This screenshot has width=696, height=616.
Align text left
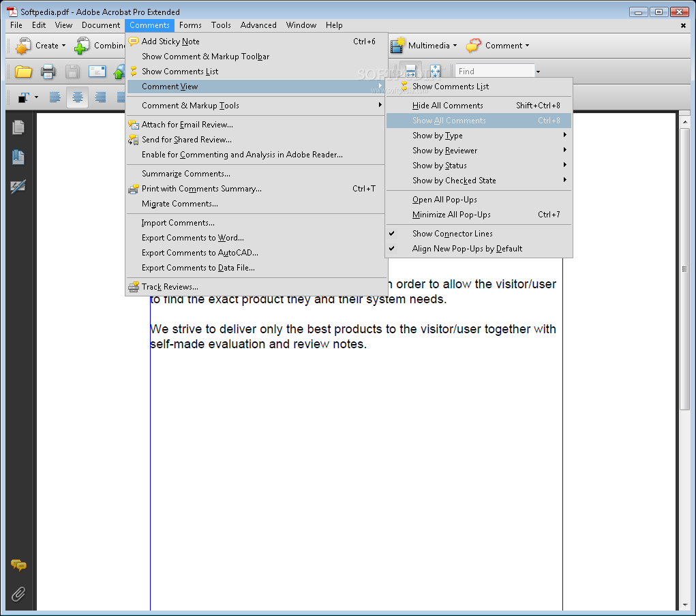point(55,97)
